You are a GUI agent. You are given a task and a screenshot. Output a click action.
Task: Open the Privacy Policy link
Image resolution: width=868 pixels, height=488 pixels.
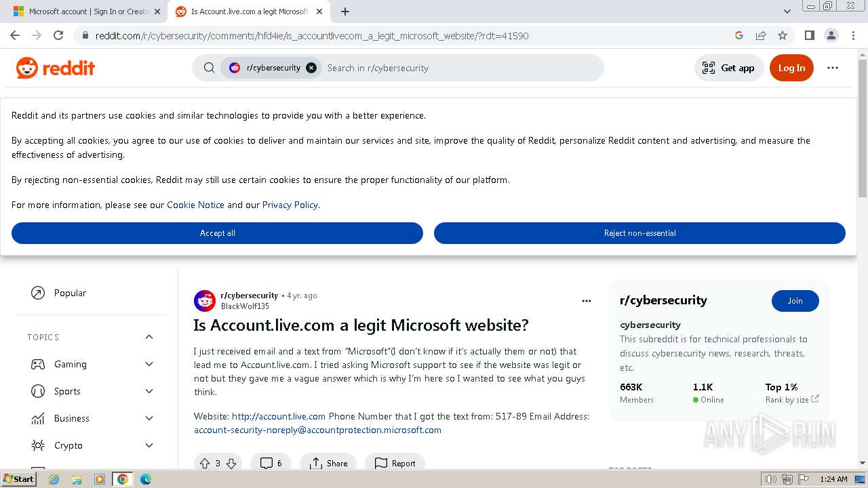pyautogui.click(x=290, y=205)
